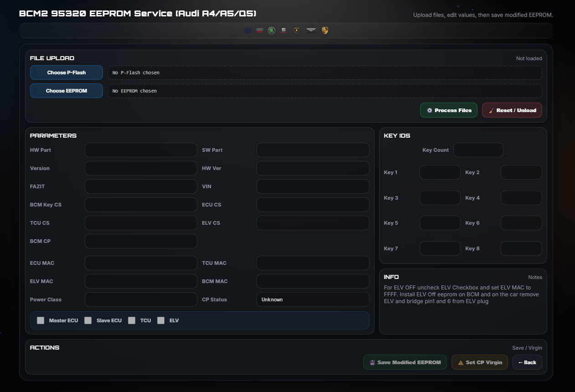Click Save Modified EEPROM
The height and width of the screenshot is (392, 575).
pos(405,362)
